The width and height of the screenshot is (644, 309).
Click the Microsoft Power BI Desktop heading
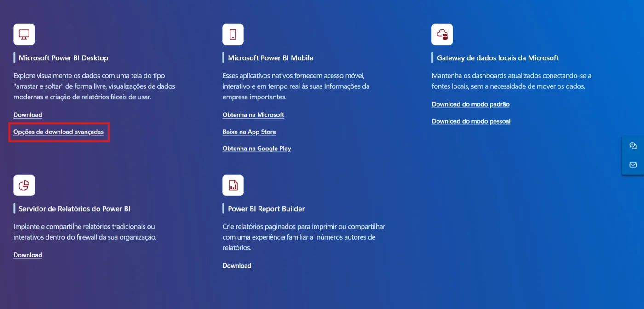pos(63,58)
